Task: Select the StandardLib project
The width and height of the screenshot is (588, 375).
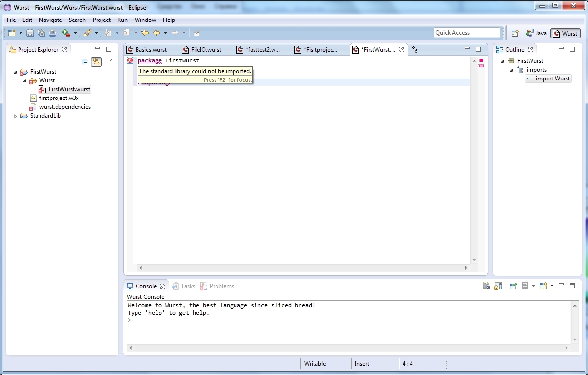Action: (41, 116)
